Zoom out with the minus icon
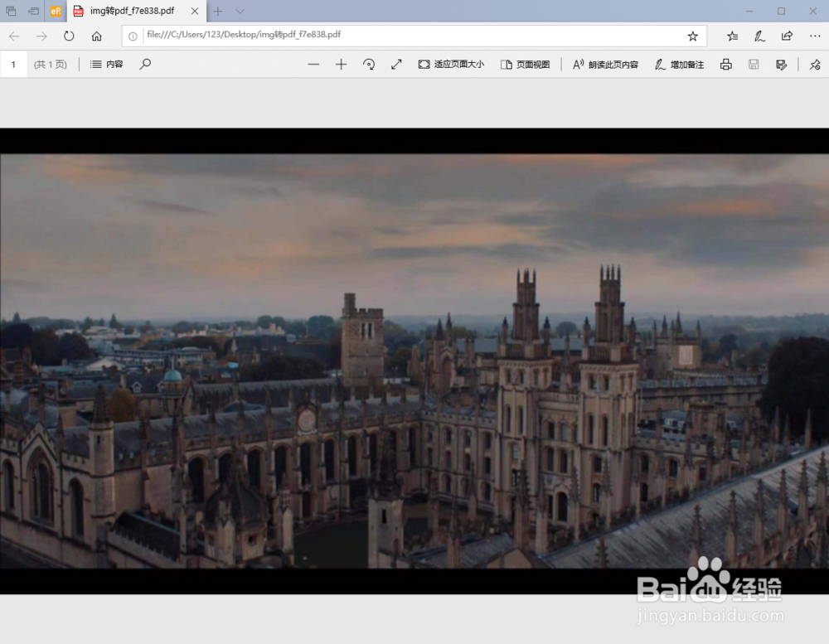 tap(313, 65)
